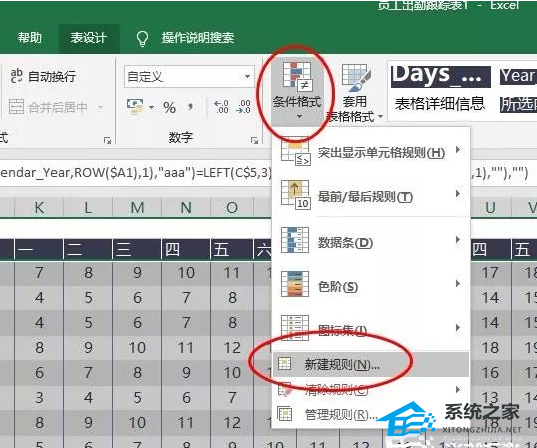Decrease decimal places icon
Viewport: 537px width, 448px height.
(243, 107)
